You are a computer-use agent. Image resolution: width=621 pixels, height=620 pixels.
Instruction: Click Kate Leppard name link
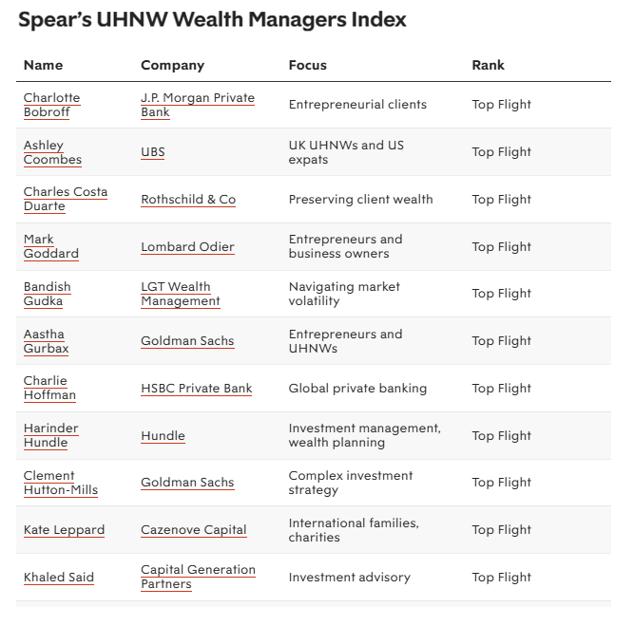pos(64,530)
